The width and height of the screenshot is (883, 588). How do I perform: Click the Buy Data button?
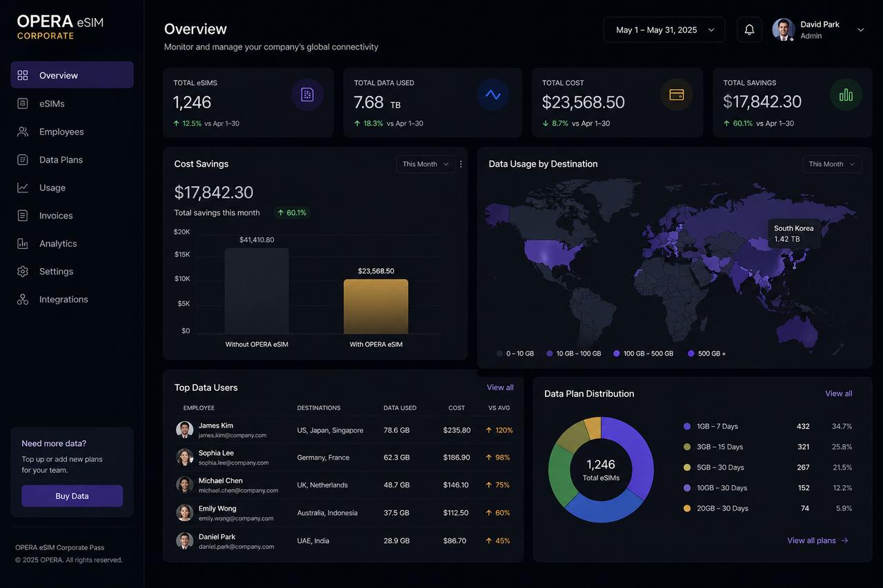[72, 496]
